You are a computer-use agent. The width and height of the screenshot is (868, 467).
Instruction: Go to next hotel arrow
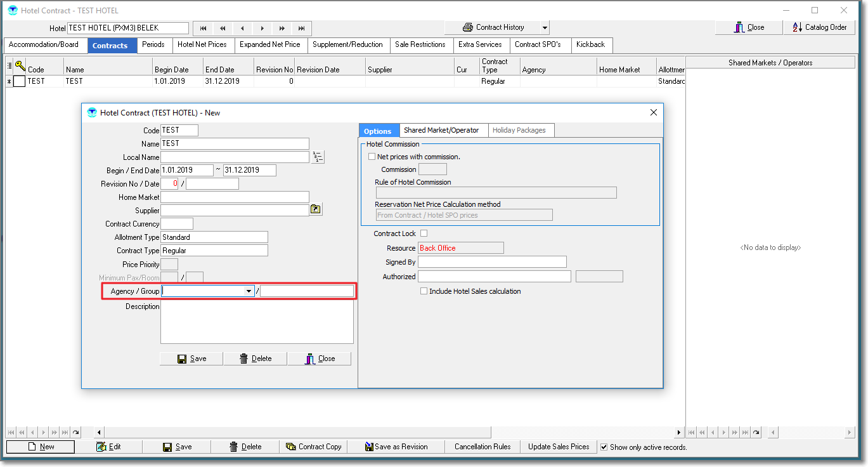[x=262, y=29]
